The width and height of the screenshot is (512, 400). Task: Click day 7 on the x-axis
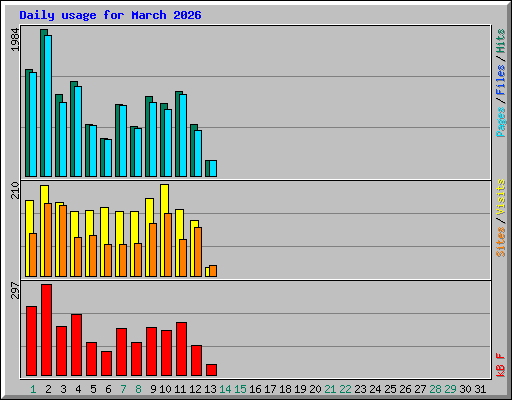coord(123,389)
